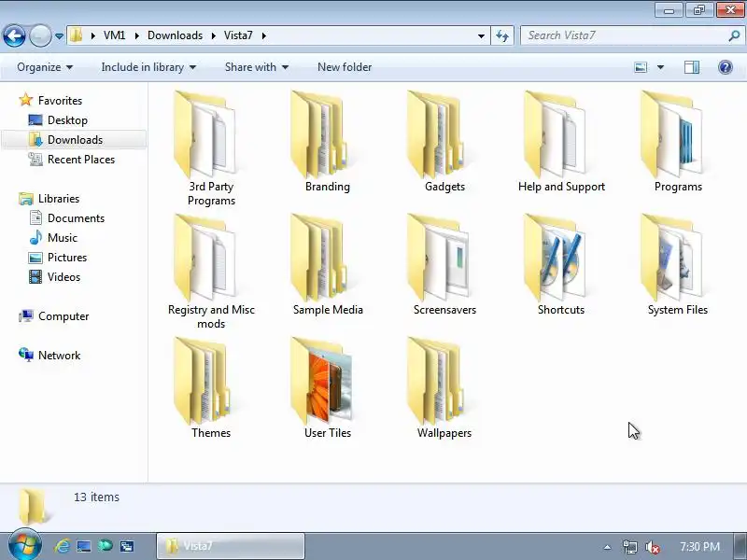Open the Start menu orb
Viewport: 747px width, 560px height.
(25, 545)
